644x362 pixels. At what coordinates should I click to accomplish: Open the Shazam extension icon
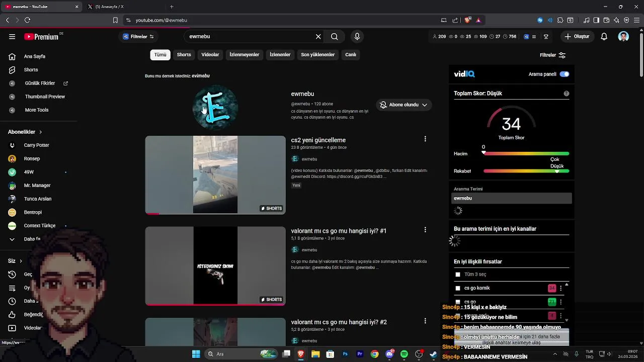[x=540, y=20]
